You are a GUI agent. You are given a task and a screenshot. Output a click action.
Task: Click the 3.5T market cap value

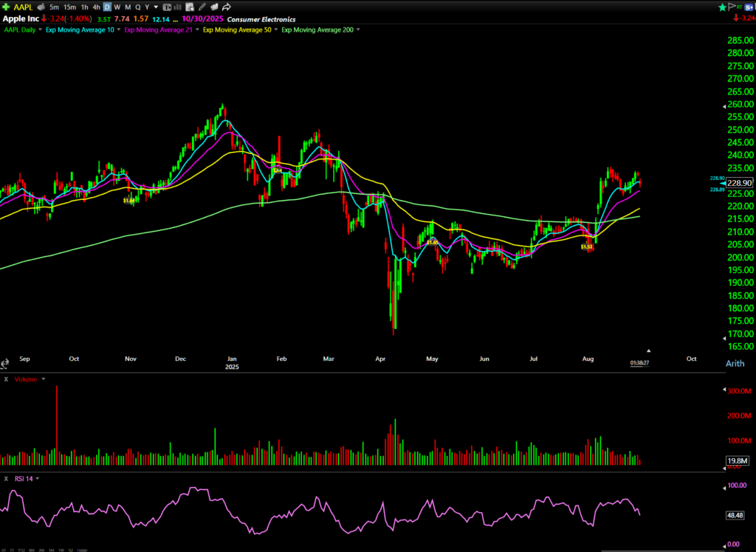tap(103, 19)
